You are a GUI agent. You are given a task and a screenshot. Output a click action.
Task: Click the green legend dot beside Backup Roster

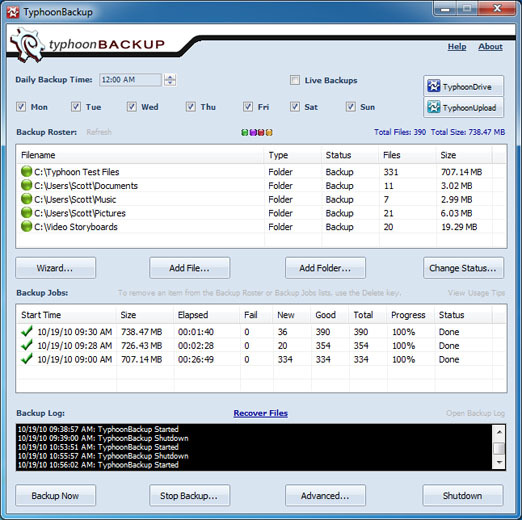tap(245, 133)
